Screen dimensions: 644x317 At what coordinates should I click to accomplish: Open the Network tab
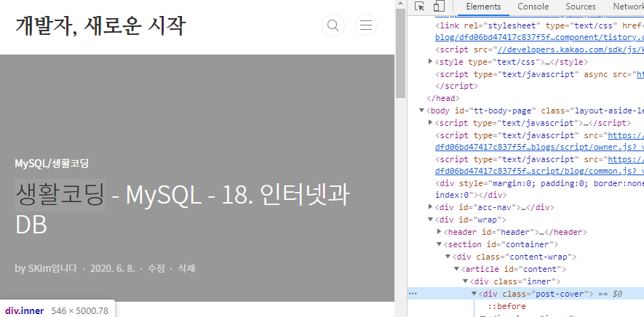[x=629, y=7]
